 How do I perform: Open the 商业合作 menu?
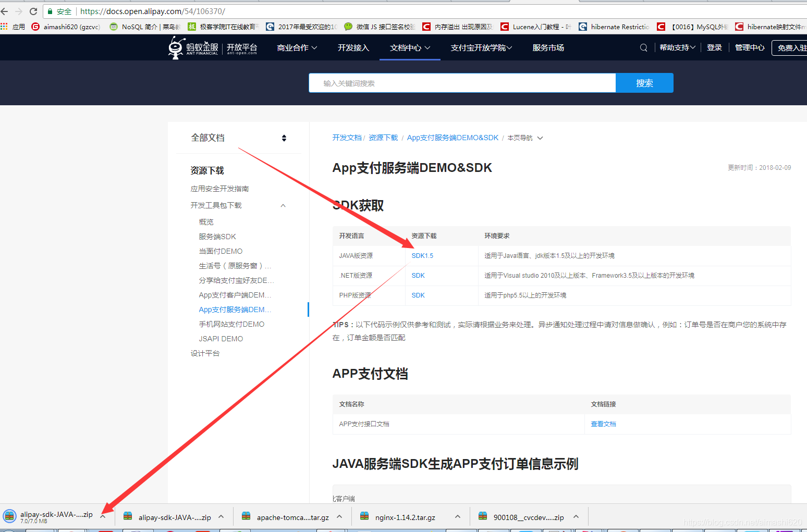coord(297,47)
